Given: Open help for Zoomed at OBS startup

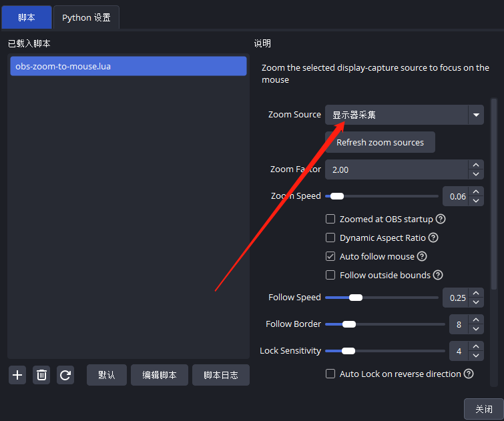Looking at the screenshot, I should [x=441, y=219].
